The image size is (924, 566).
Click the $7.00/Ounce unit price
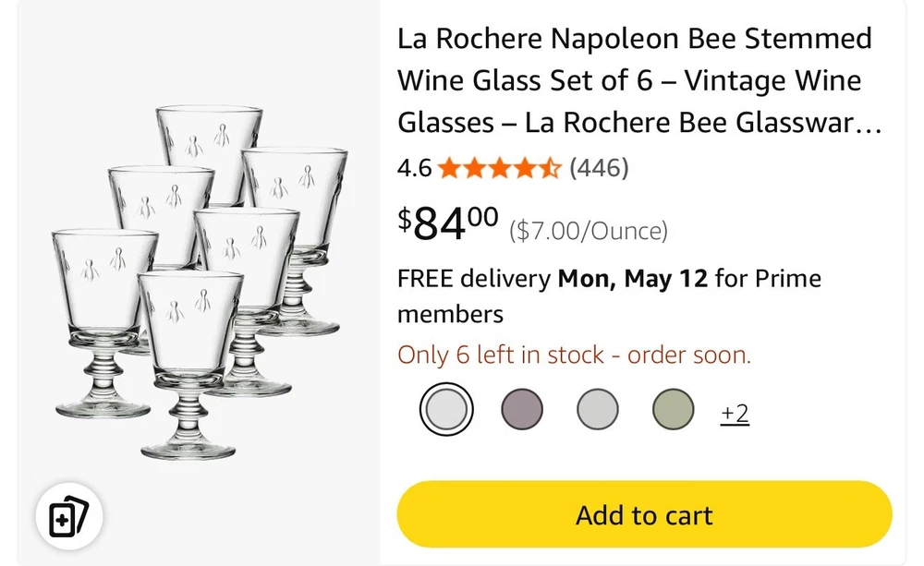click(x=589, y=231)
